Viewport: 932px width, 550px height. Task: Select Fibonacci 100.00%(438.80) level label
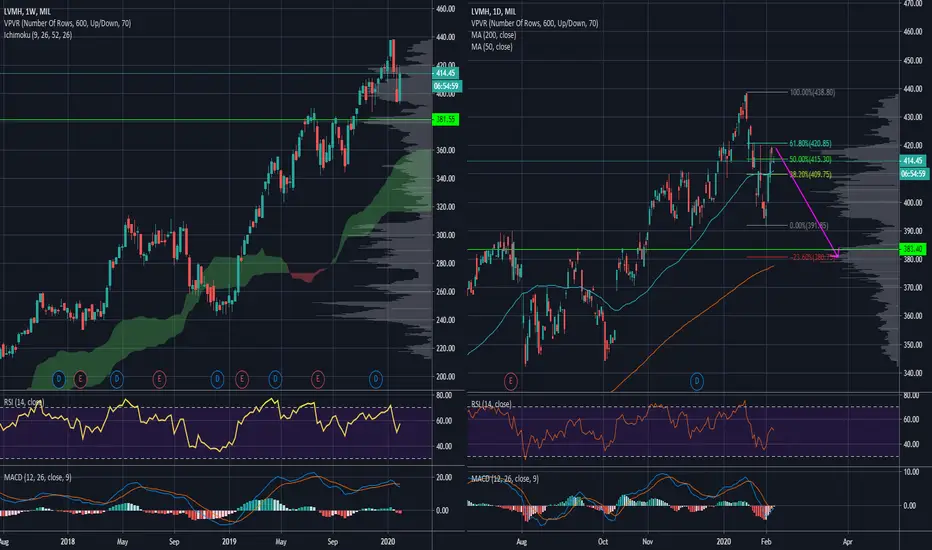coord(812,92)
